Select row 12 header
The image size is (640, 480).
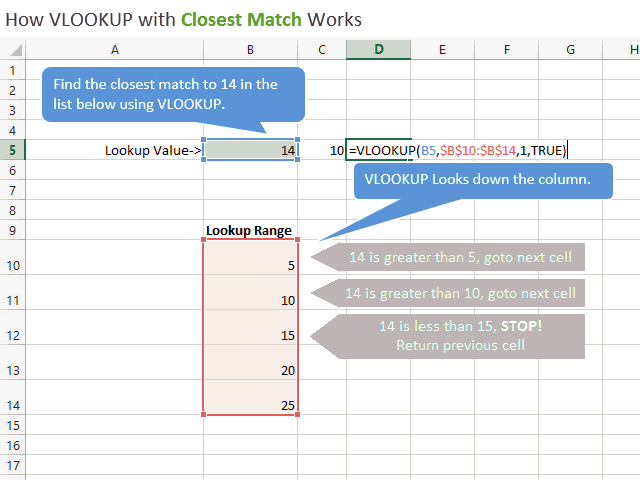pos(13,334)
